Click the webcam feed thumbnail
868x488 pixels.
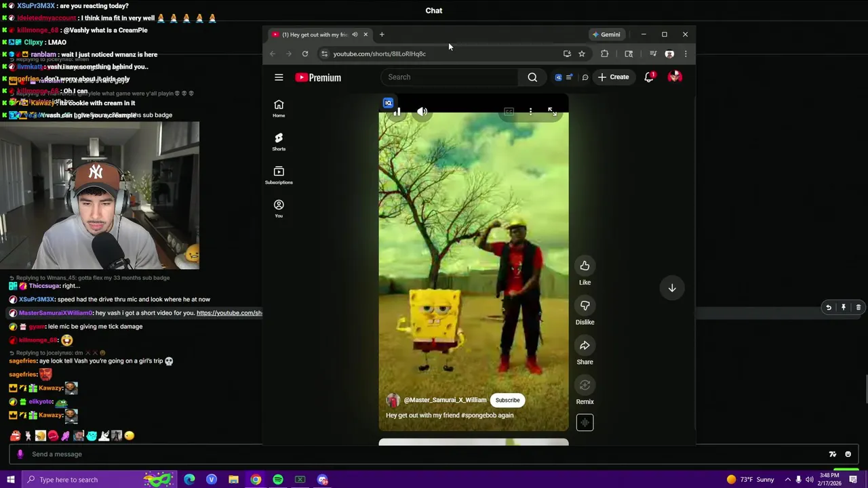(x=100, y=196)
